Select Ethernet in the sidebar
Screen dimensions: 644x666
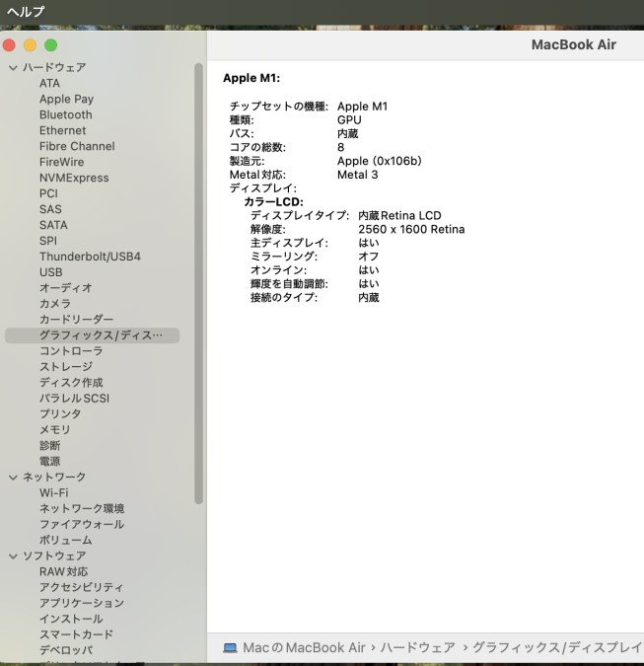63,130
